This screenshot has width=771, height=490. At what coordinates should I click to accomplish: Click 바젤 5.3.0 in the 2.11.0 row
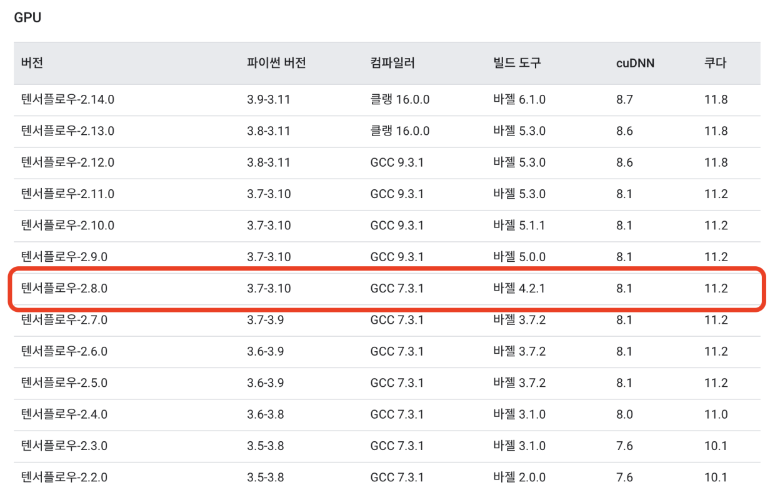[x=519, y=194]
